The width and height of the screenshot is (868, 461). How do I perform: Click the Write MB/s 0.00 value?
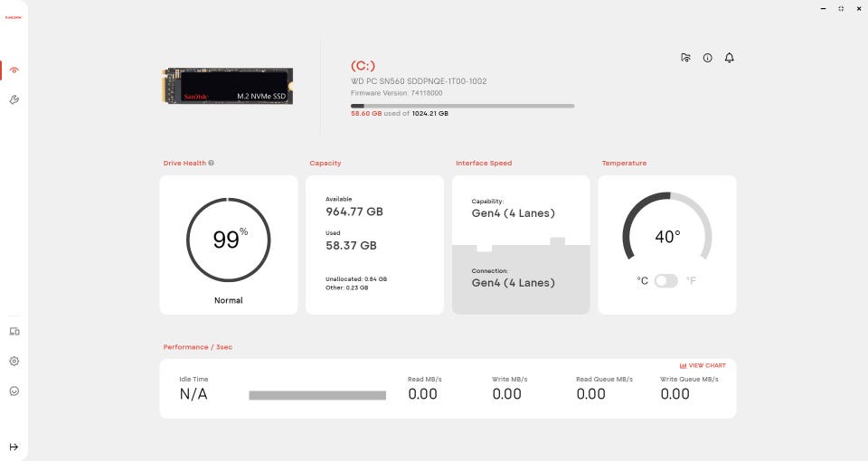click(x=506, y=394)
